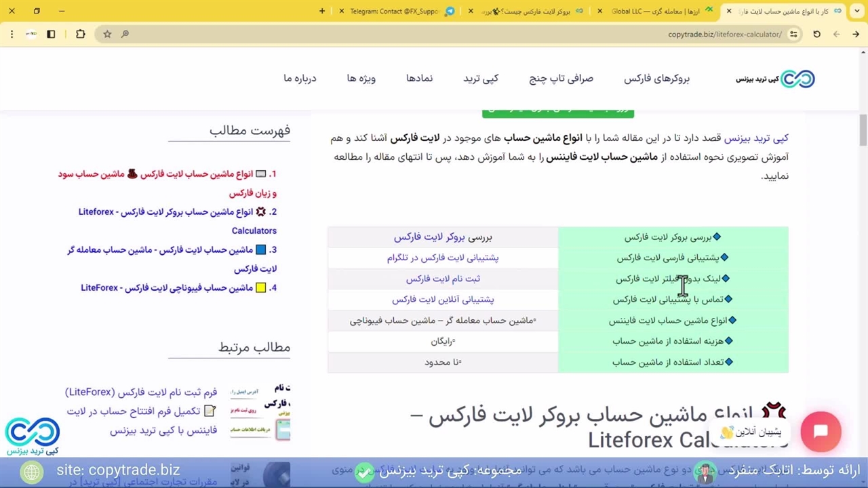Open the درباره ما menu item
The height and width of the screenshot is (488, 868).
pyautogui.click(x=300, y=79)
